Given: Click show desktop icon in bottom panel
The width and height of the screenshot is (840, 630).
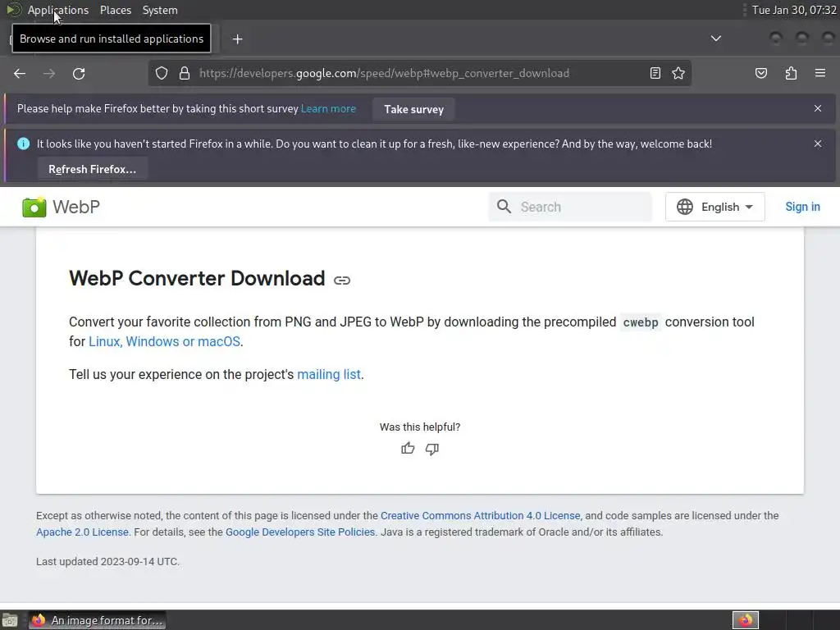Looking at the screenshot, I should (10, 620).
